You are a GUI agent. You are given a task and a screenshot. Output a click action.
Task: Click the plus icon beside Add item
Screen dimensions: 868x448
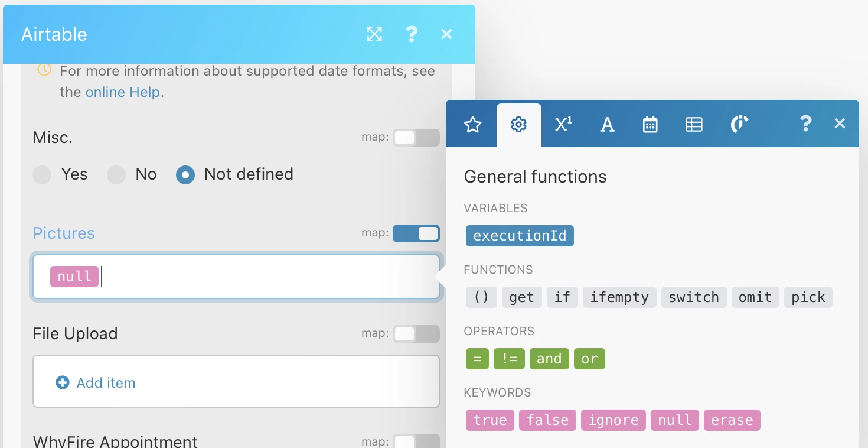coord(63,382)
